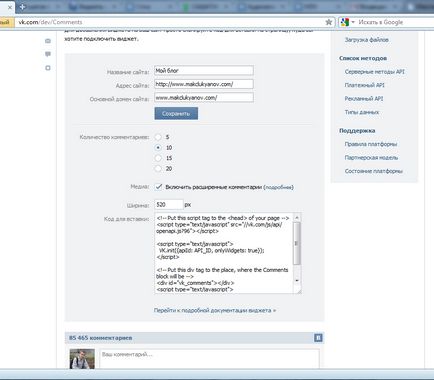The height and width of the screenshot is (380, 434).
Task: Select 10 comments radio button
Action: (158, 148)
